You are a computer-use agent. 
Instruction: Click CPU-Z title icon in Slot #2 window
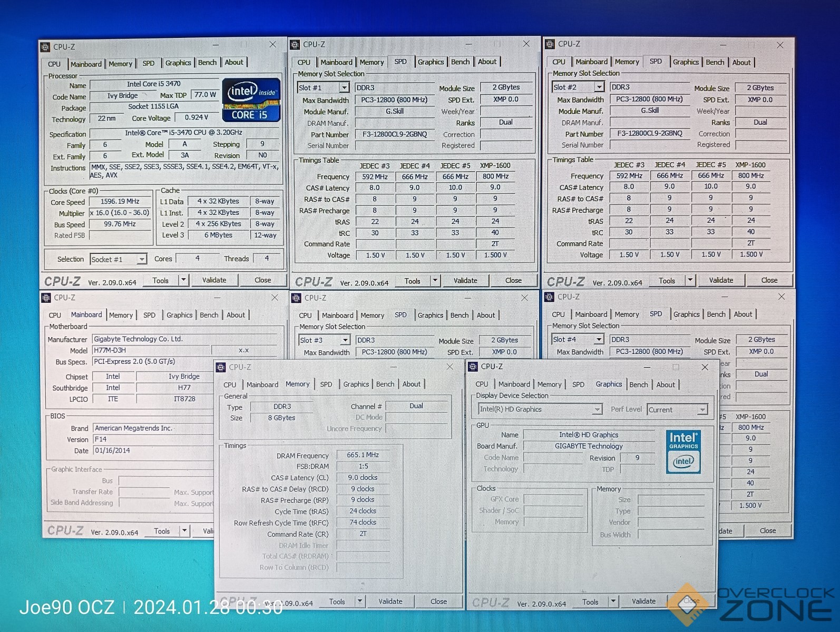[x=550, y=44]
